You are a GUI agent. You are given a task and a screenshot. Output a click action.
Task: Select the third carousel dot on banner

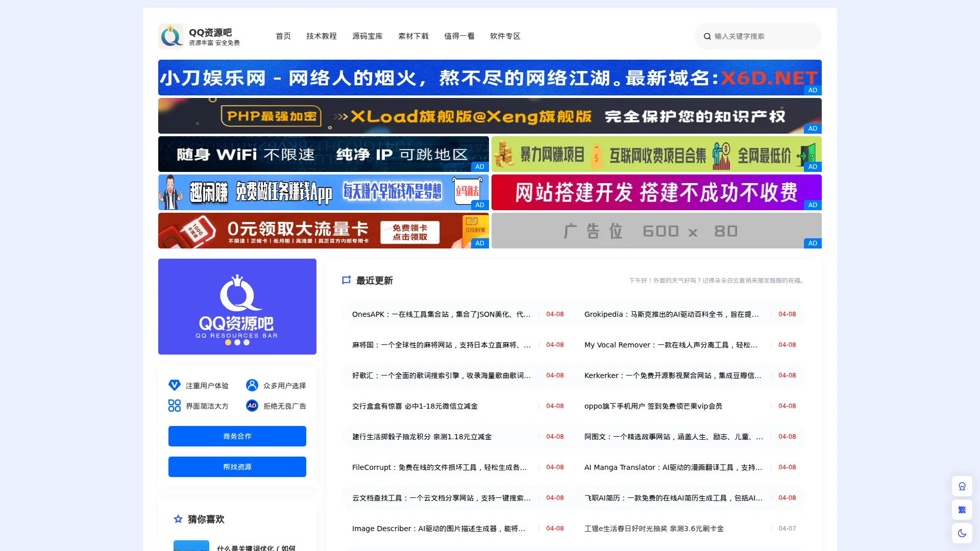point(247,342)
